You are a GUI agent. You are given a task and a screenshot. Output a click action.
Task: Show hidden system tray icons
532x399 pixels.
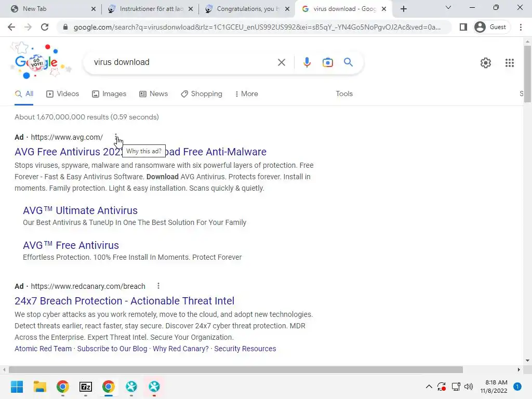coord(429,387)
